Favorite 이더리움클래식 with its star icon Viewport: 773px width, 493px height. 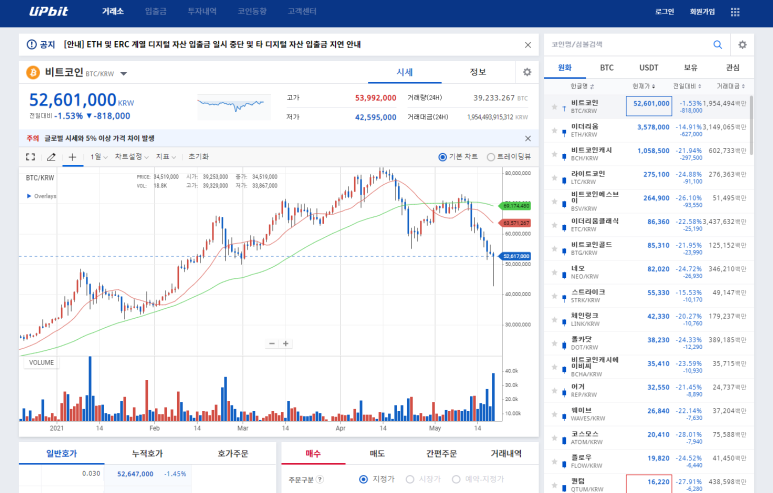[555, 225]
